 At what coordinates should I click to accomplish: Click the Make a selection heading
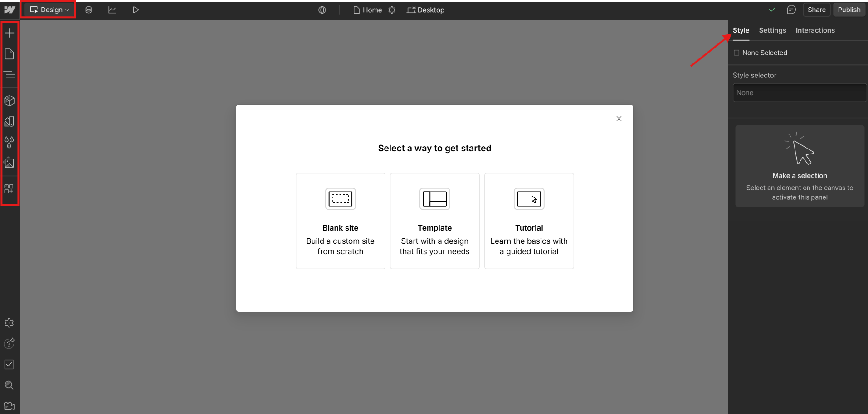pyautogui.click(x=800, y=176)
